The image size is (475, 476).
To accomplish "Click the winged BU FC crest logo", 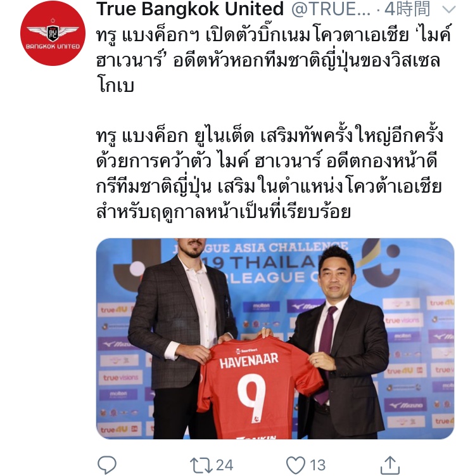I will [53, 31].
